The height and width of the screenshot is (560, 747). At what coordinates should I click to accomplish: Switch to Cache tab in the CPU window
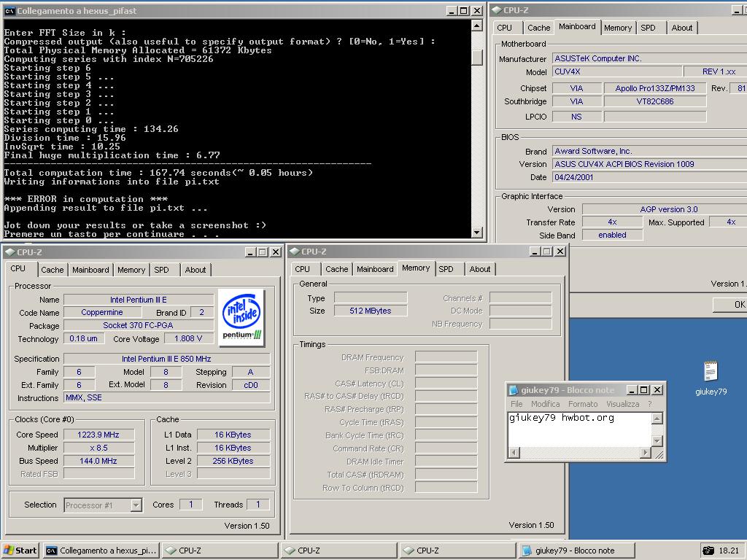(x=52, y=270)
